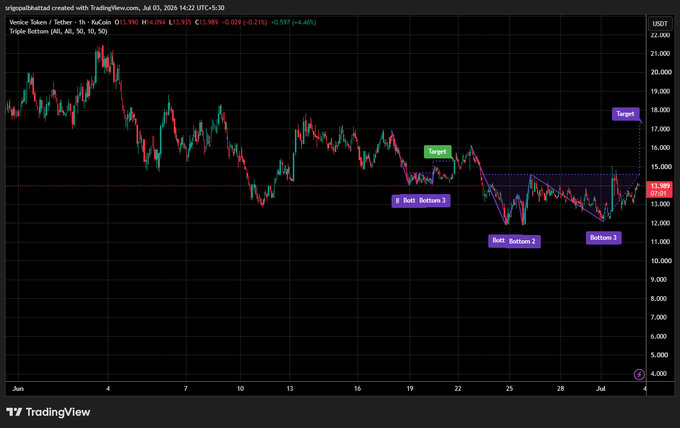680x428 pixels.
Task: Click the 20.000 price axis label
Action: click(661, 72)
